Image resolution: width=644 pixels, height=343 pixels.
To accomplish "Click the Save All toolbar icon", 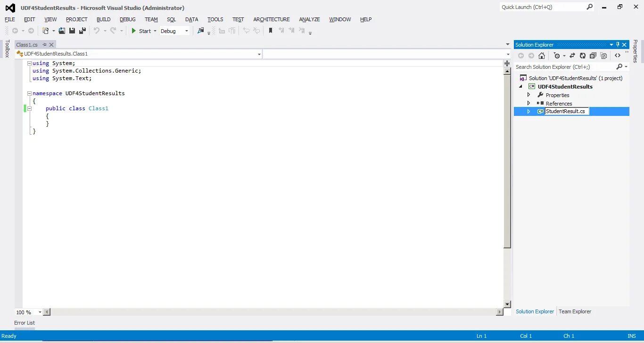I will 83,31.
